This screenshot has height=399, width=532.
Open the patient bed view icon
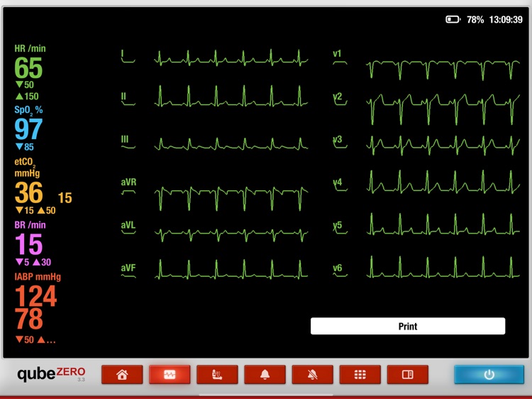pos(217,375)
